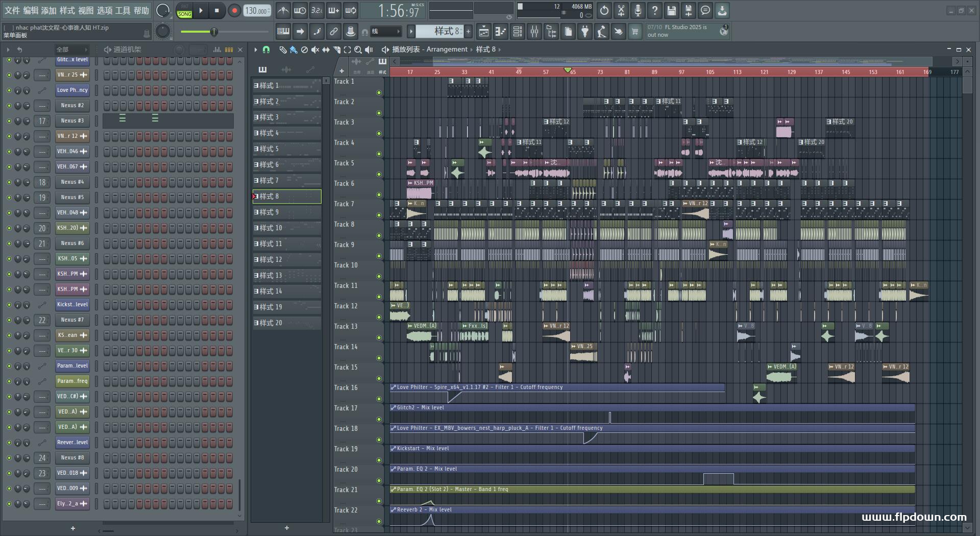This screenshot has height=536, width=980.
Task: Open the audio editor scissors icon
Action: point(621,10)
